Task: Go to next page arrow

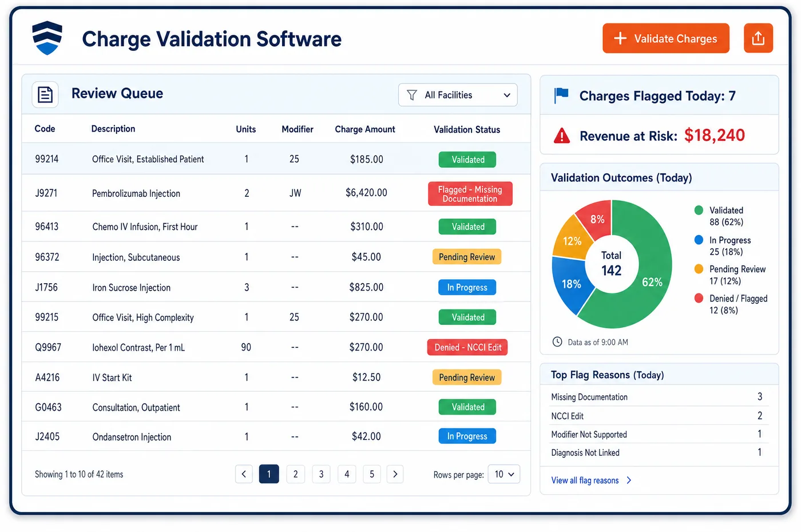Action: (395, 474)
